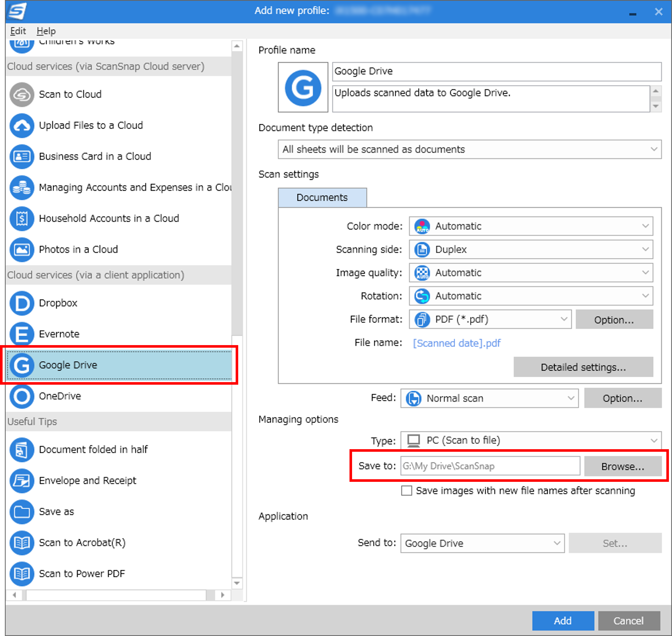Click description box scroll down arrow
672x636 pixels.
tap(656, 106)
